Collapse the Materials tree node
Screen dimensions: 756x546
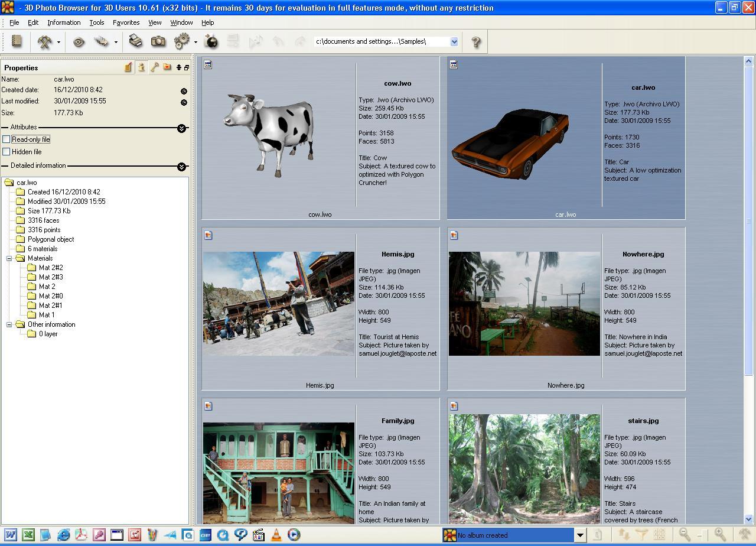pos(9,258)
